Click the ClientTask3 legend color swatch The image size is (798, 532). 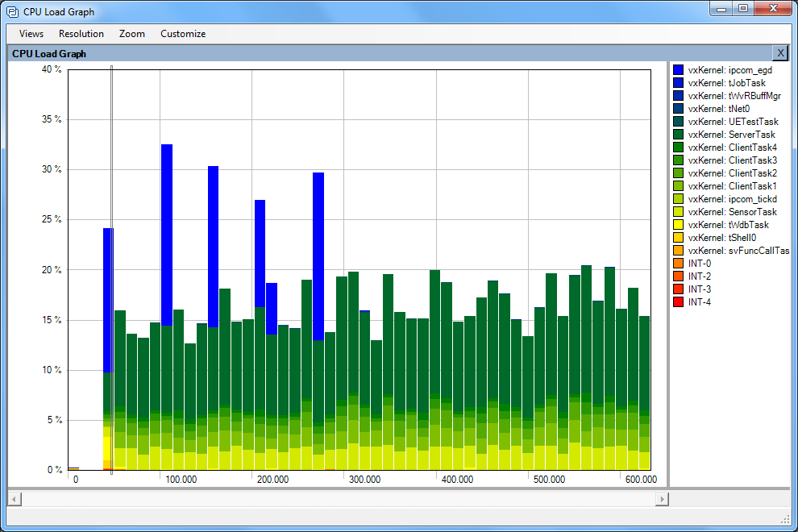coord(679,160)
